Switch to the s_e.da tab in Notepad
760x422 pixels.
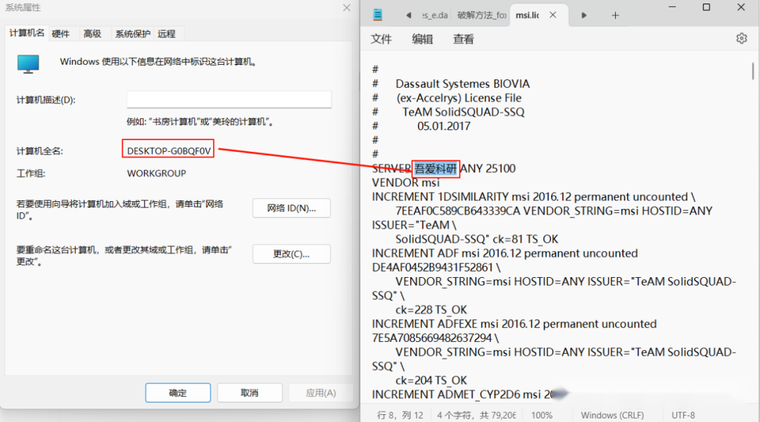(435, 16)
